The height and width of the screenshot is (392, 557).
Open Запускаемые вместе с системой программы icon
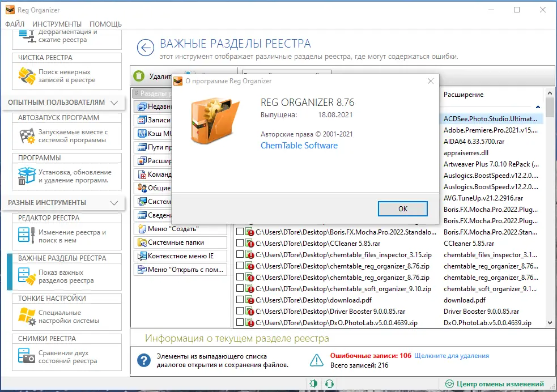coord(27,136)
